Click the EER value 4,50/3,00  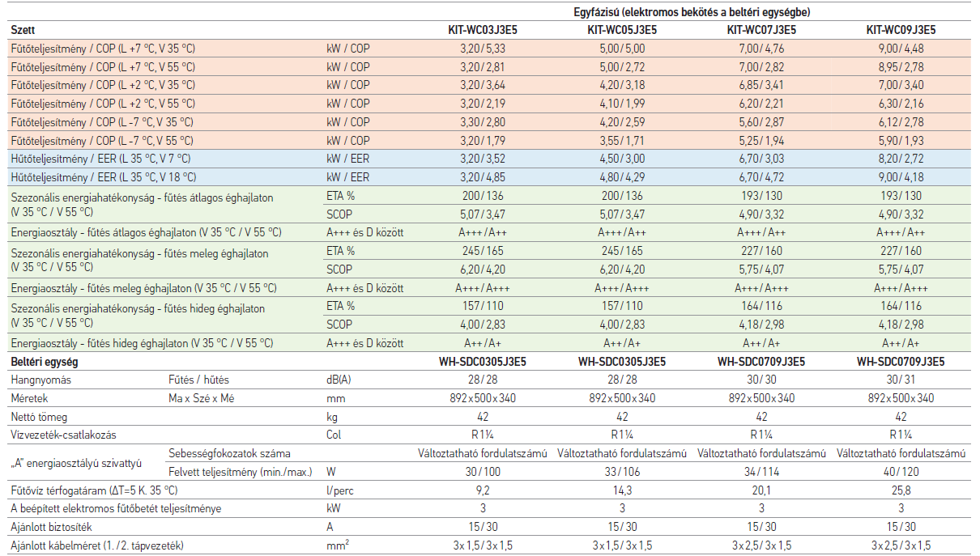622,159
